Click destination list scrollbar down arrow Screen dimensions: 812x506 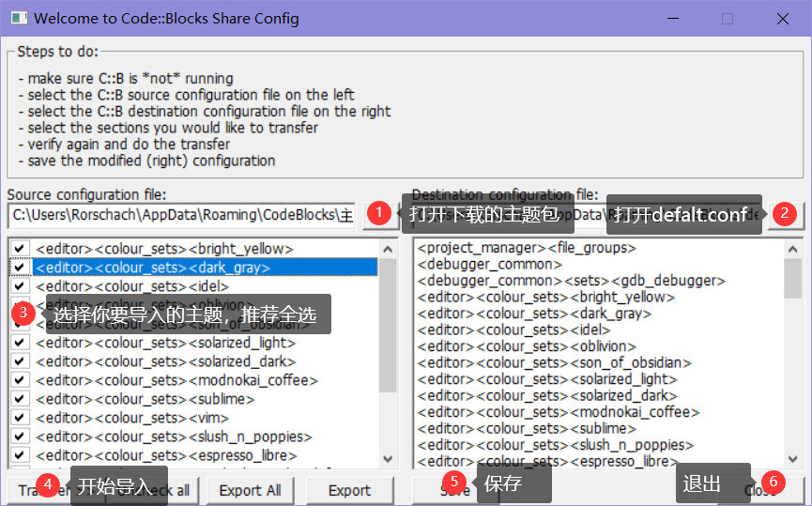pos(792,459)
